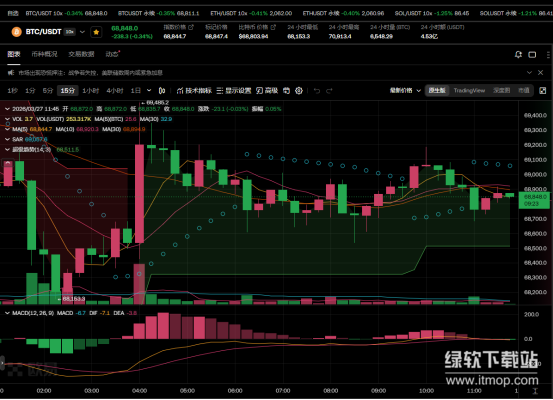
Task: Click the chart snapshot icon next to 高级
Action: pyautogui.click(x=286, y=91)
